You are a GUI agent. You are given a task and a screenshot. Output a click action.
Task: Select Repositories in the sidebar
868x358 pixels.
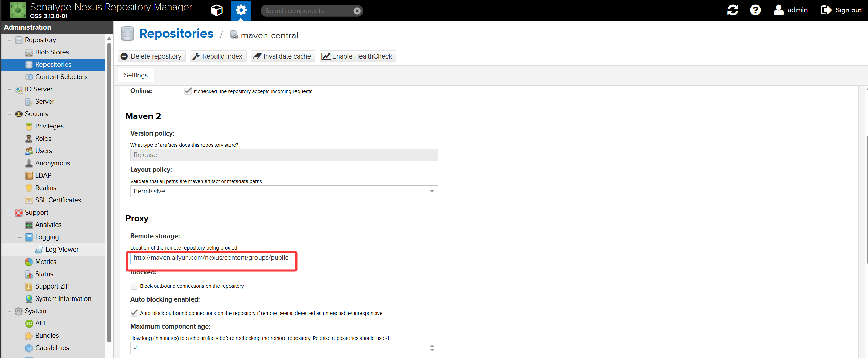pos(53,64)
